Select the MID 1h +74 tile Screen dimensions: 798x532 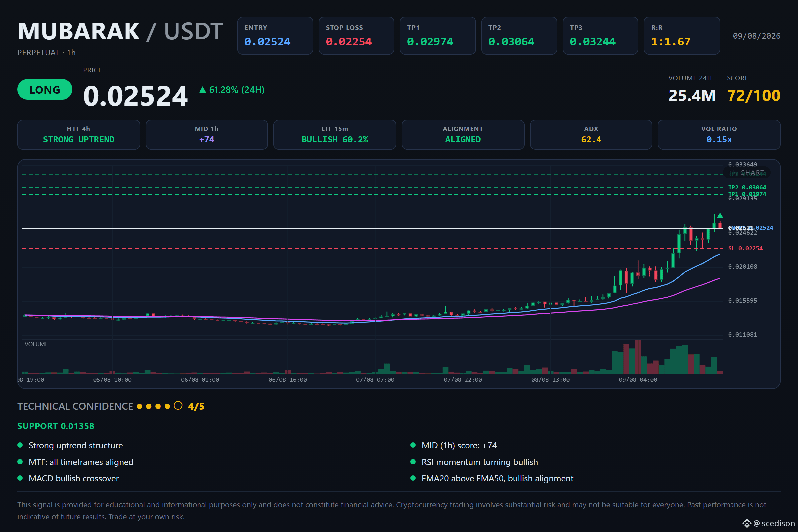tap(206, 135)
